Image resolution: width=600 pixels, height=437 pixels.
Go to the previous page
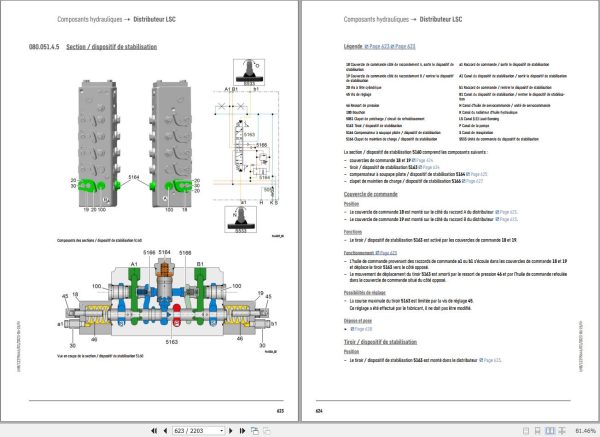click(165, 431)
